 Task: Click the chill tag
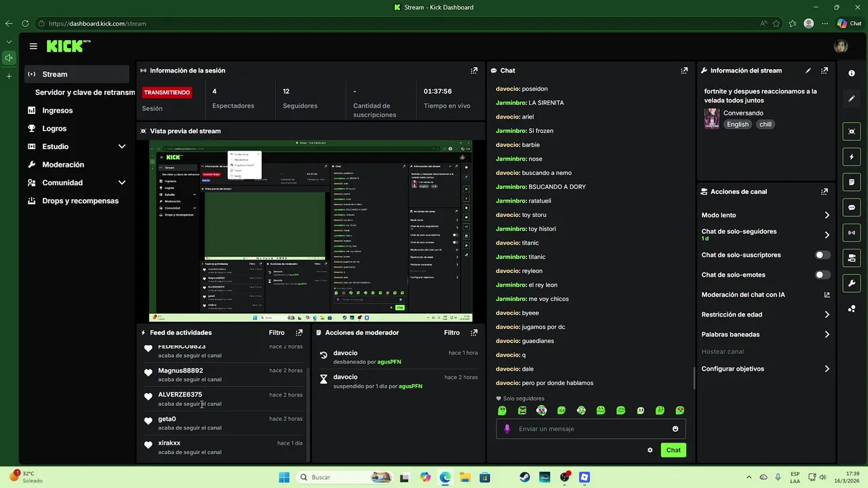766,125
